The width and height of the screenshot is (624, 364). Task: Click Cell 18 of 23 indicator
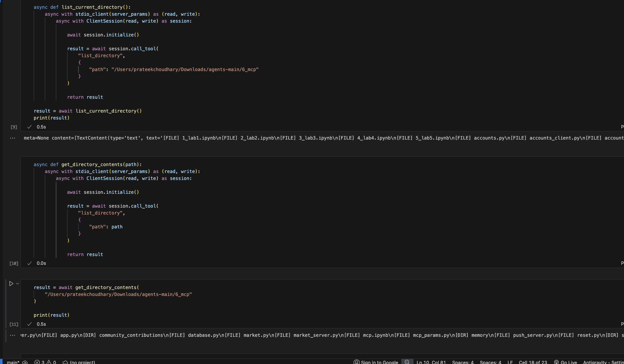pos(533,362)
